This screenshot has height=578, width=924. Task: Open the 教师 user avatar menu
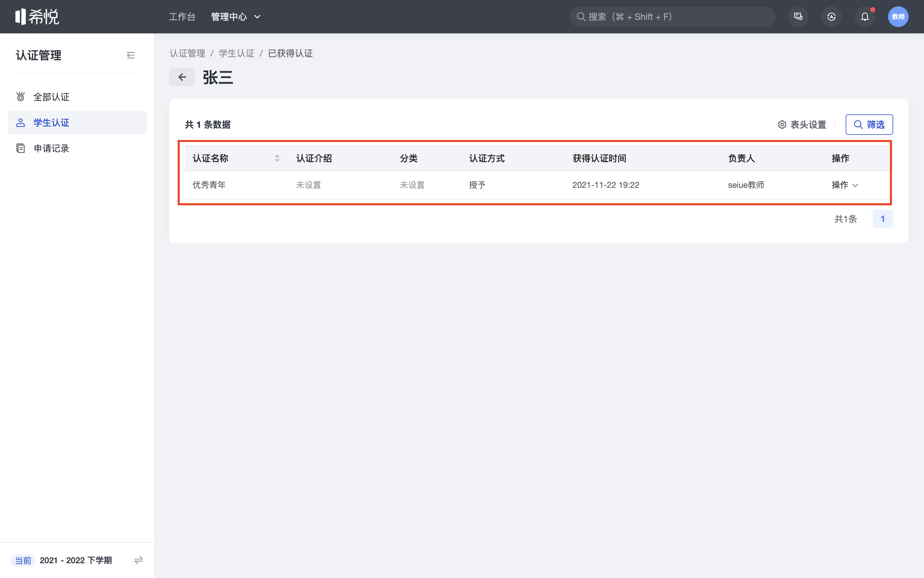click(x=898, y=17)
